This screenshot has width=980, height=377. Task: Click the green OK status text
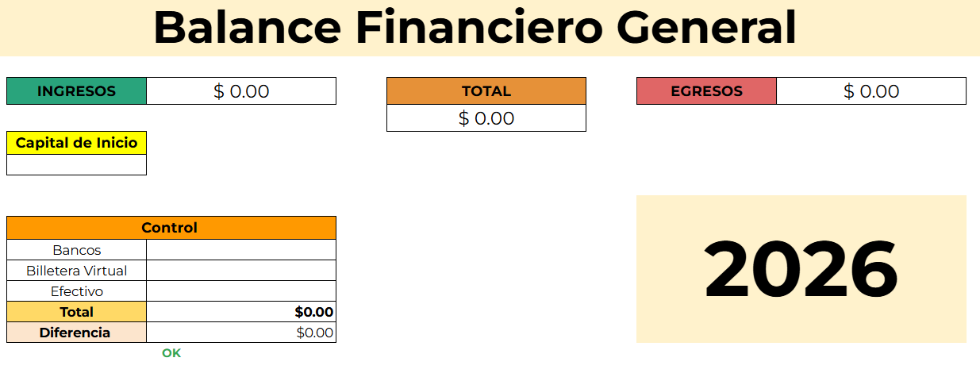point(171,353)
